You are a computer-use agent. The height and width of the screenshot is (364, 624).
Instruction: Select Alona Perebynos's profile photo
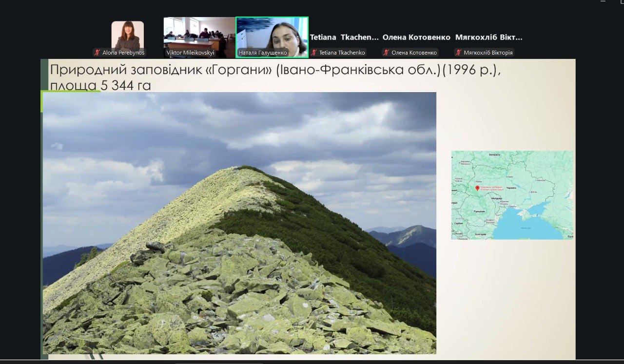[x=127, y=35]
